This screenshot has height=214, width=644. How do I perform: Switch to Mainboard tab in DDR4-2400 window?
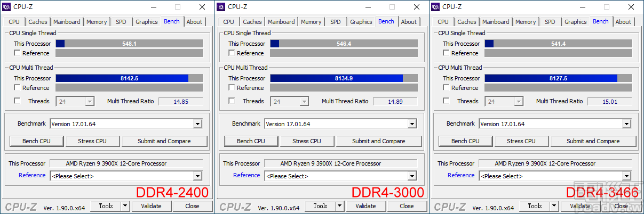(x=67, y=22)
